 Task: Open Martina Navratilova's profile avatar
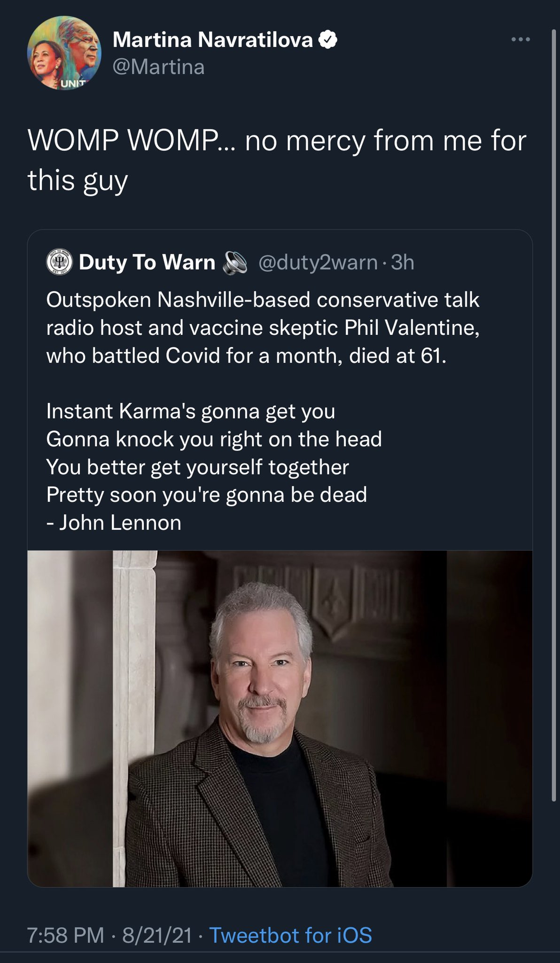pos(64,53)
